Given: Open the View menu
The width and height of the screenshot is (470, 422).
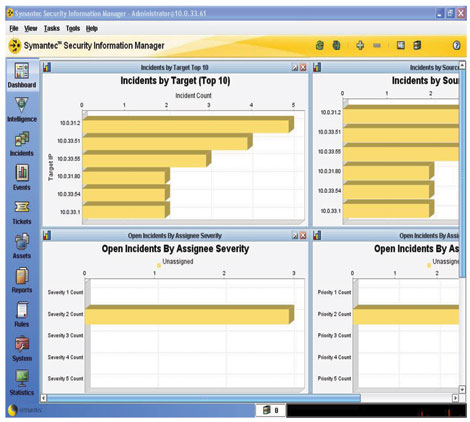Looking at the screenshot, I should click(31, 28).
